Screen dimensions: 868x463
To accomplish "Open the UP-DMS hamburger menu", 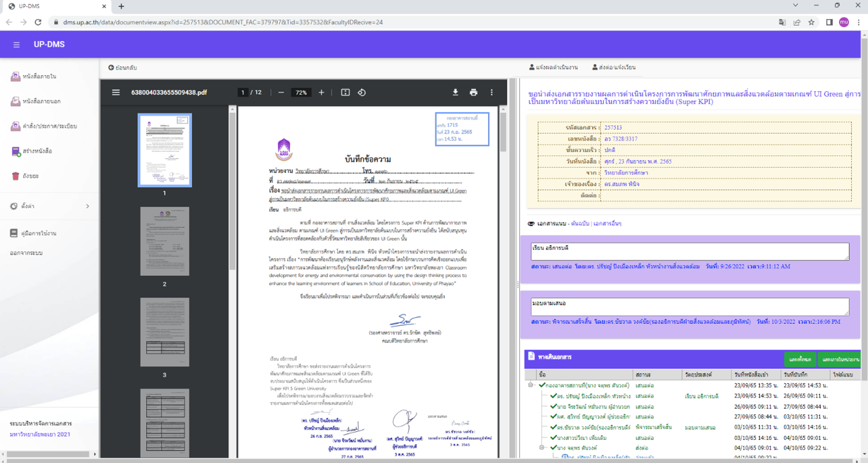I will 16,44.
